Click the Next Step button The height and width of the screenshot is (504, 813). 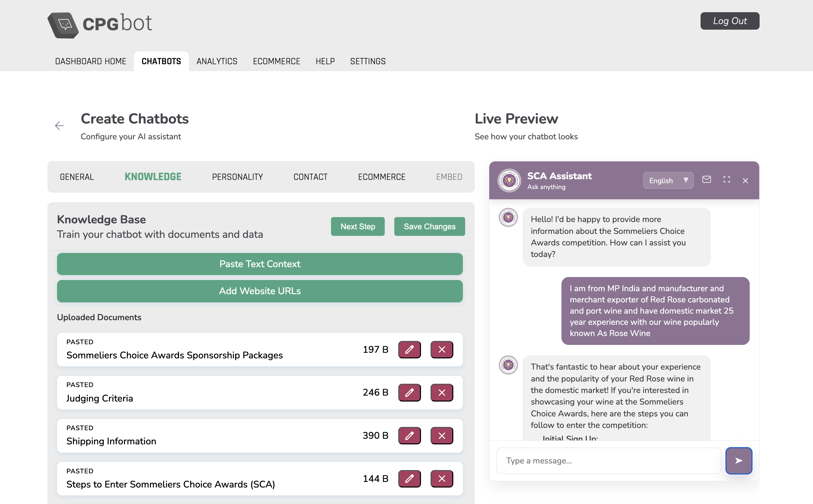(x=357, y=226)
